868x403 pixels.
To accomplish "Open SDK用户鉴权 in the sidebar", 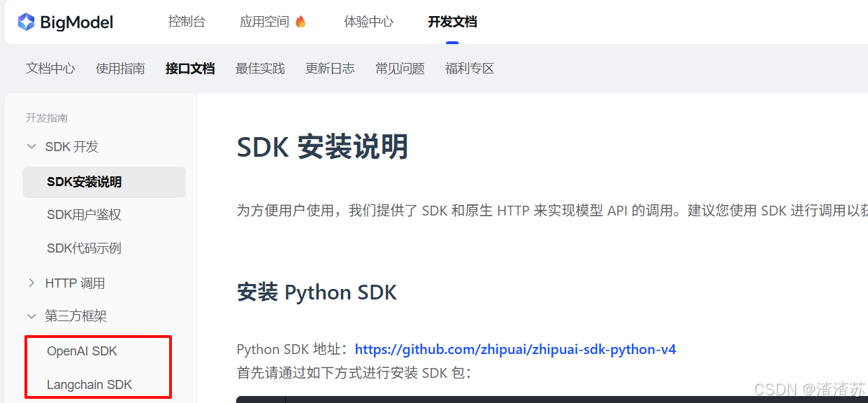I will coord(84,215).
